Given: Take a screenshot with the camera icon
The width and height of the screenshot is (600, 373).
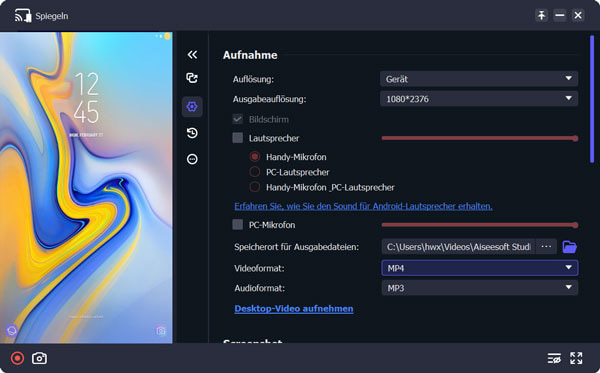Looking at the screenshot, I should coord(39,358).
